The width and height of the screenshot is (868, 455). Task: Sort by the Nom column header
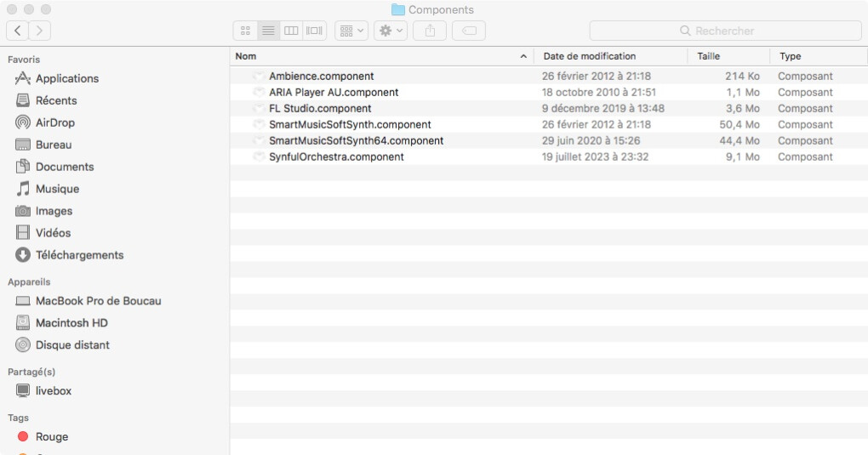click(246, 56)
